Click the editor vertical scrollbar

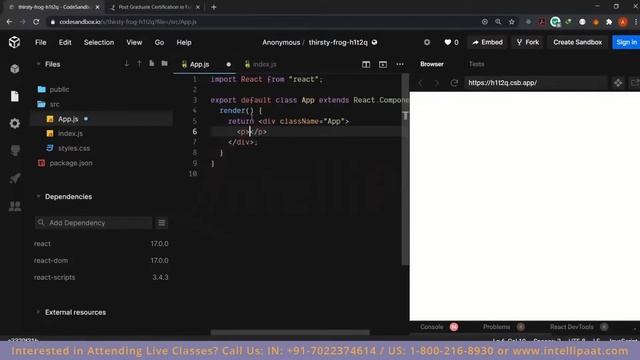[x=405, y=169]
